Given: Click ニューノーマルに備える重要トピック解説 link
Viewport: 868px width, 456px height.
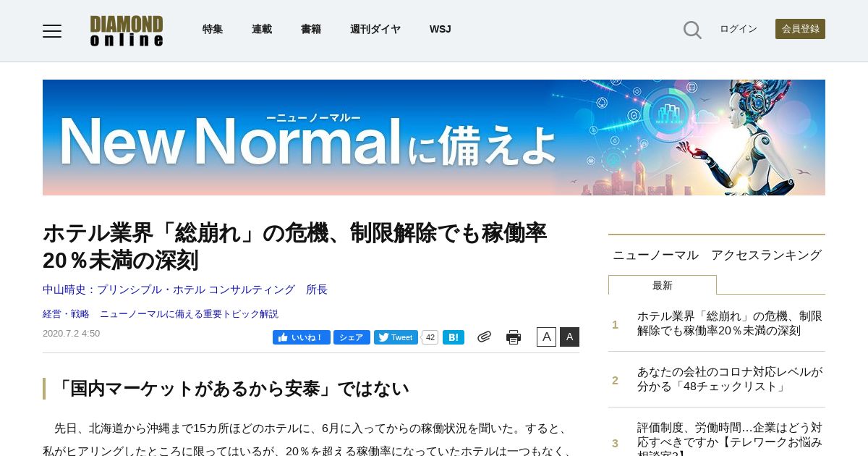Looking at the screenshot, I should click(189, 313).
